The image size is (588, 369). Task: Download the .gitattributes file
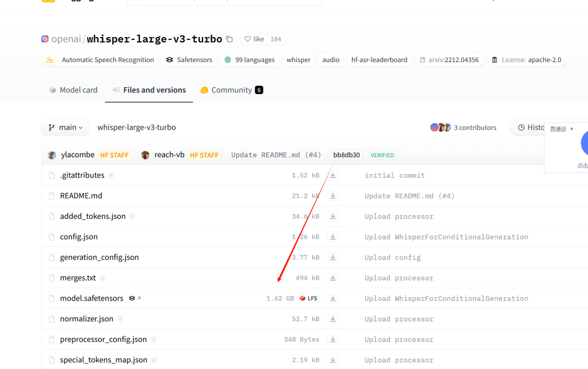click(x=333, y=175)
